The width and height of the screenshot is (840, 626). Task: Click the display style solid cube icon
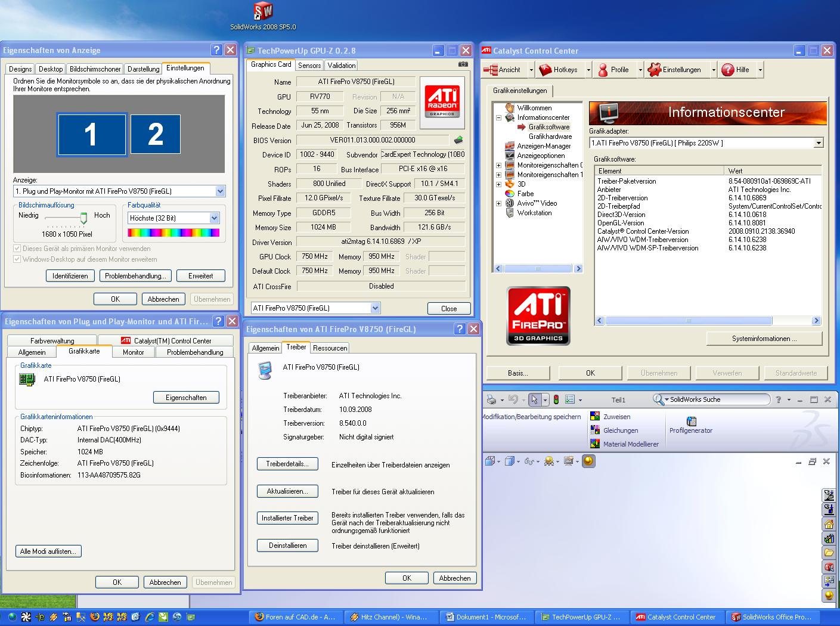pyautogui.click(x=510, y=461)
